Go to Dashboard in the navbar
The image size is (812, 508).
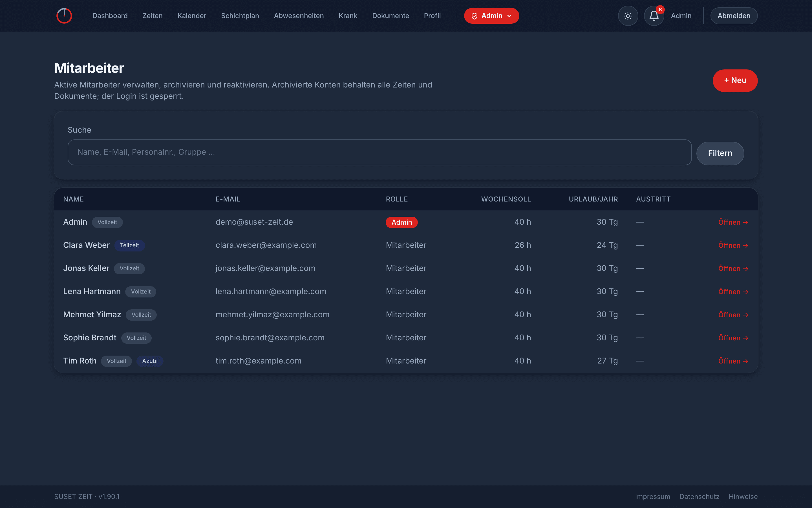[110, 16]
